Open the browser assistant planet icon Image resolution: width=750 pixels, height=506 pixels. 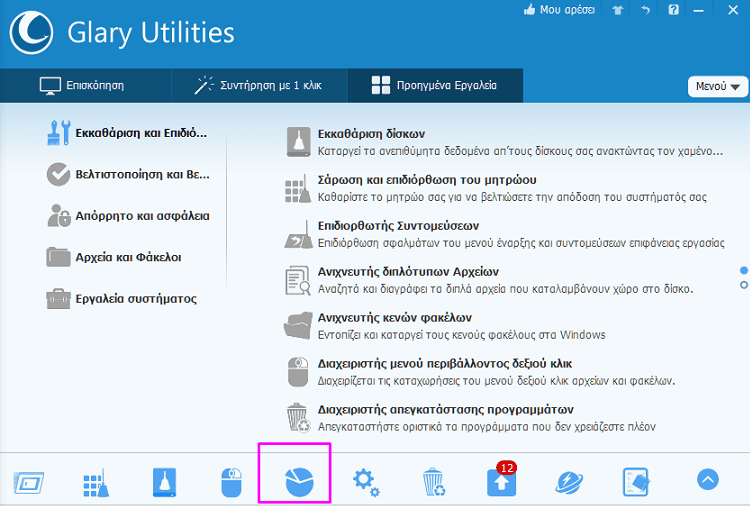tap(569, 482)
